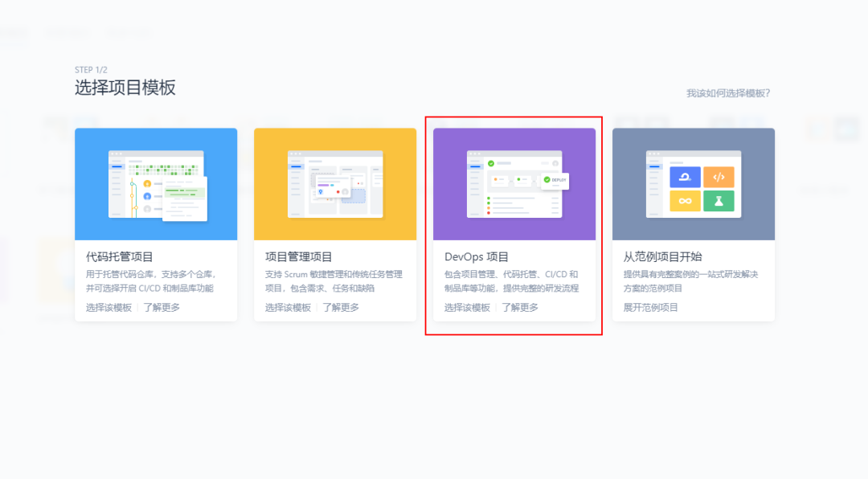Click the purple DevOps project illustration

(514, 184)
